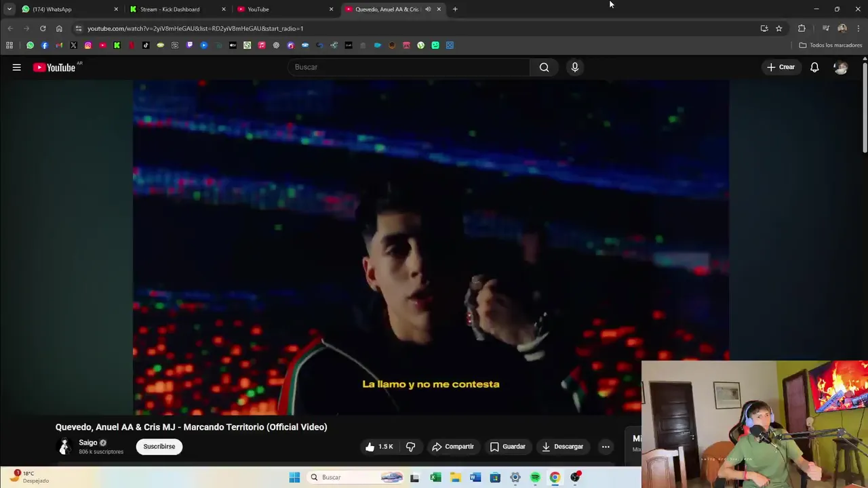View site information icon

pyautogui.click(x=78, y=28)
